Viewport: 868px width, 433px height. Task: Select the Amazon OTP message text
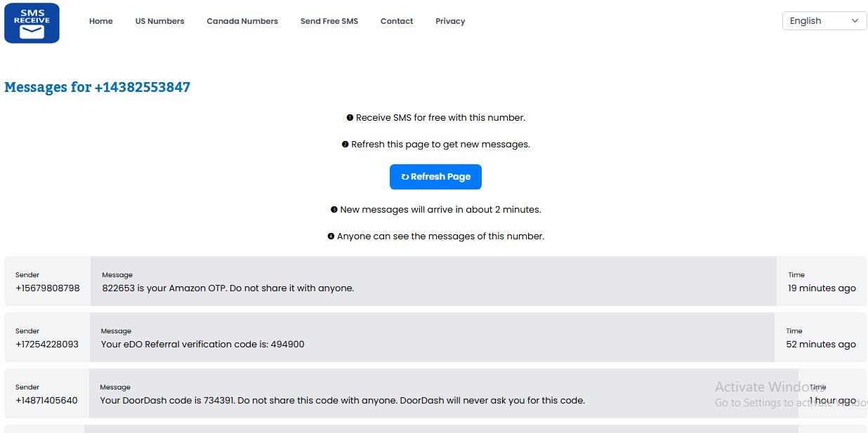[x=228, y=288]
